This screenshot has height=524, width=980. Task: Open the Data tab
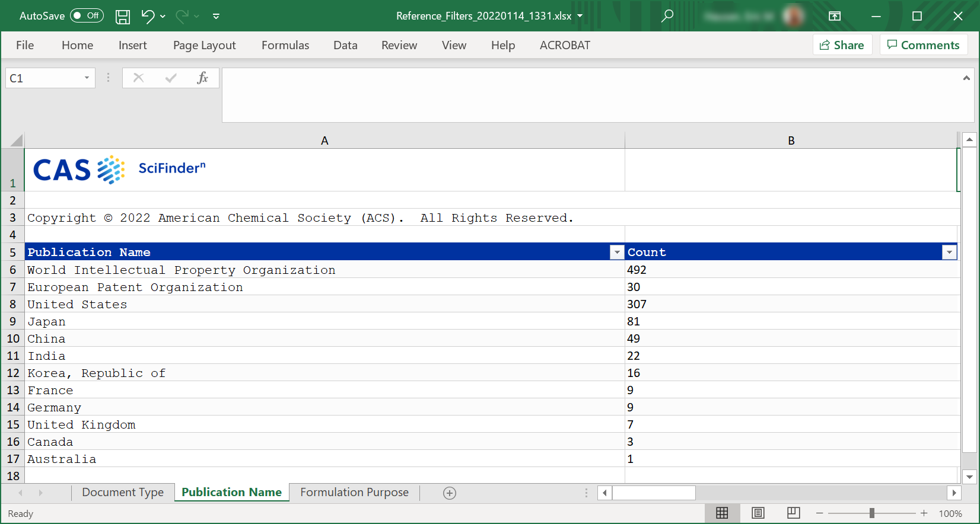[345, 45]
